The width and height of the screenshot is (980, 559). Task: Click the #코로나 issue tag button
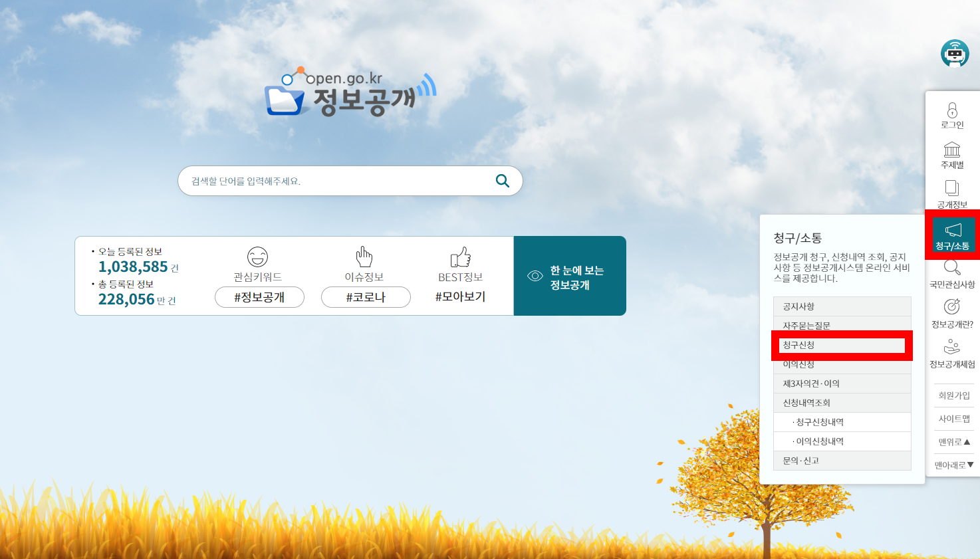[366, 297]
